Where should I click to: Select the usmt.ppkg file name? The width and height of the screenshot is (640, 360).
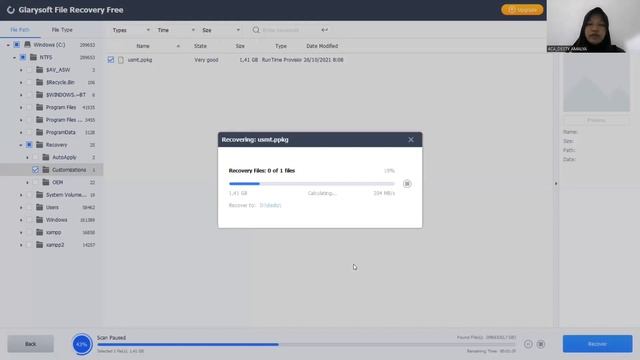coord(140,60)
